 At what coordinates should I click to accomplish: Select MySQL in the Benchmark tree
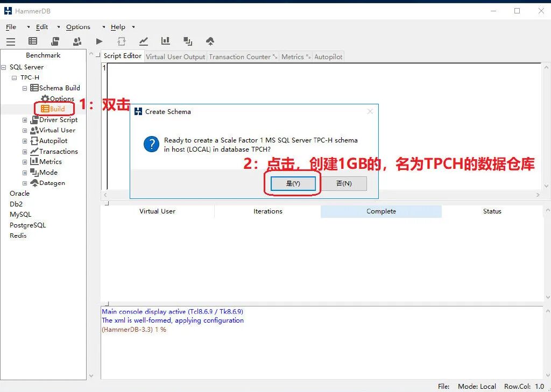tap(20, 215)
